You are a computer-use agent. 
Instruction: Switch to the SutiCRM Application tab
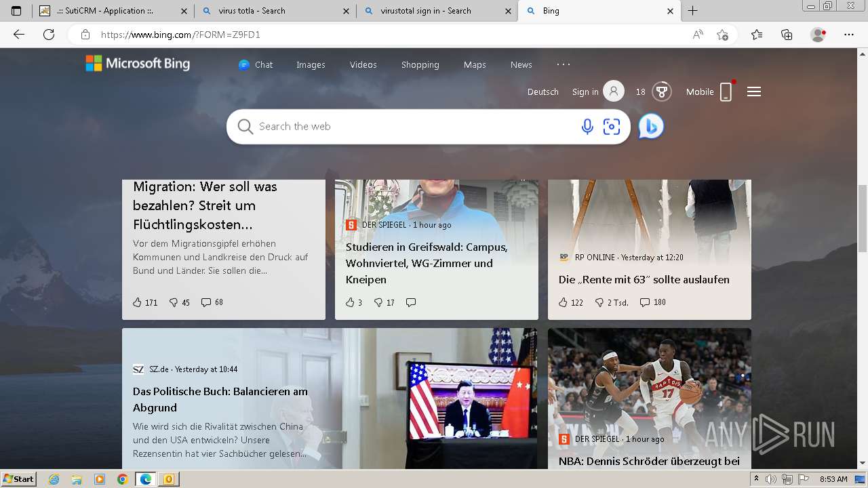coord(113,11)
